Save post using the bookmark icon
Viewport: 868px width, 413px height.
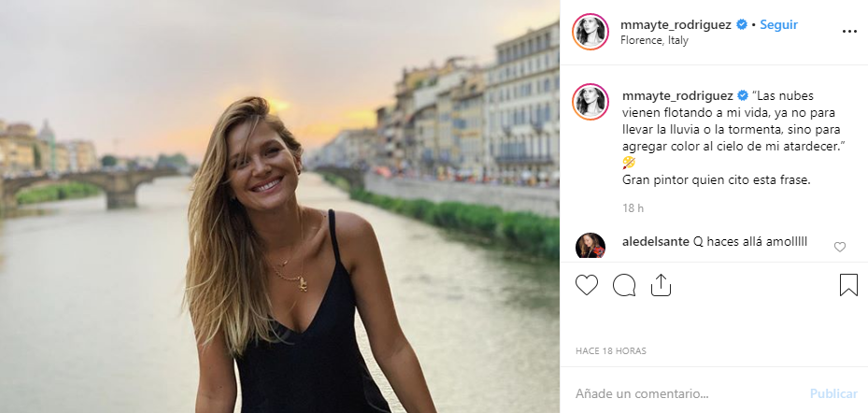click(848, 285)
